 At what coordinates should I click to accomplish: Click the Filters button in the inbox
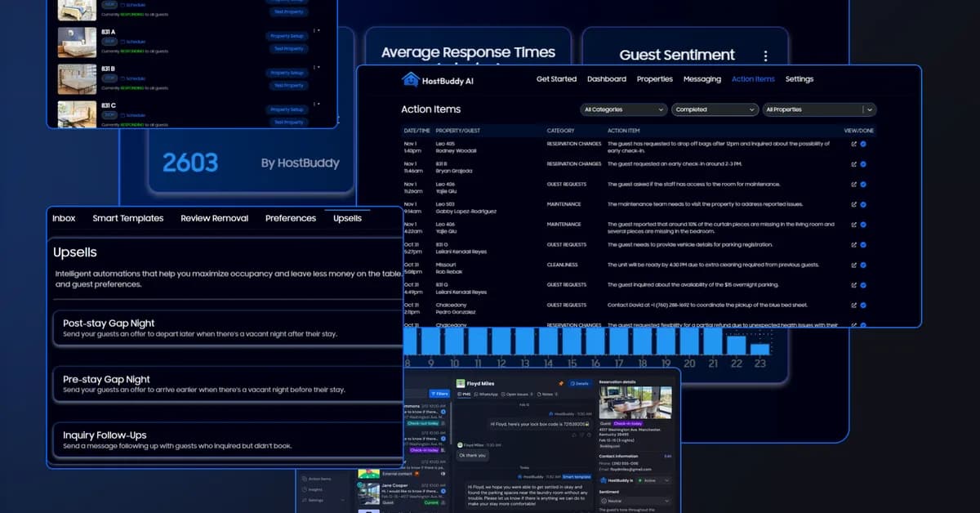click(439, 394)
